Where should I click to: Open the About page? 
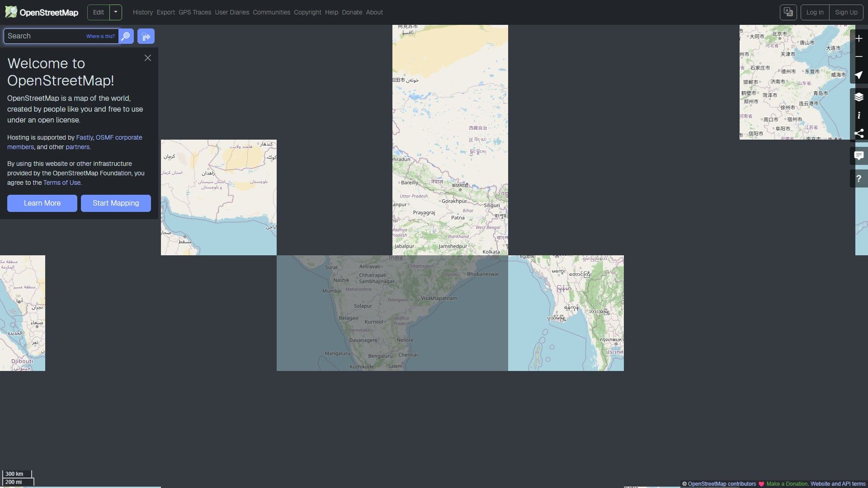pos(374,12)
